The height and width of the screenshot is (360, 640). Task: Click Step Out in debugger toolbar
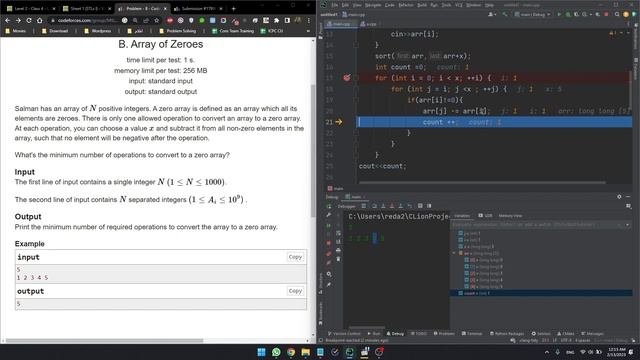pos(401,206)
